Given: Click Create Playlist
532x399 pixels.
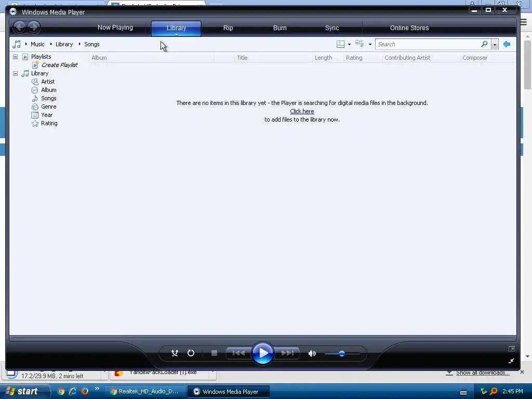Looking at the screenshot, I should pyautogui.click(x=59, y=65).
